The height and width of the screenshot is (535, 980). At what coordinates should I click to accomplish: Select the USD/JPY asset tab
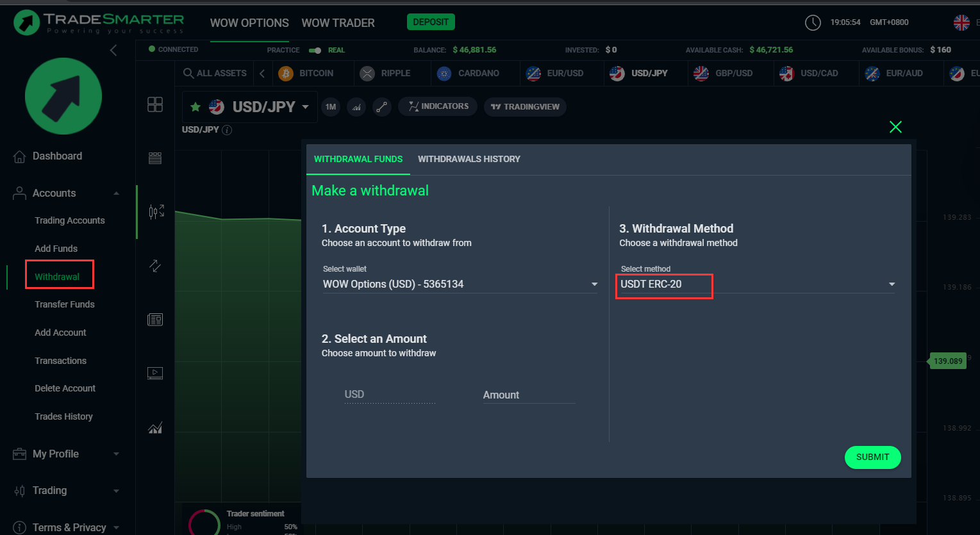(639, 73)
